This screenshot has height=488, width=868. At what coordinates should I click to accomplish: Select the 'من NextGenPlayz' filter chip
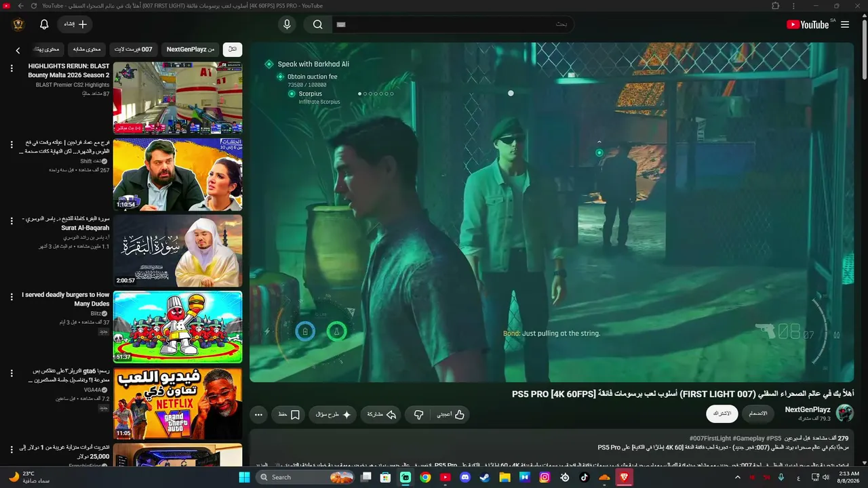(191, 49)
